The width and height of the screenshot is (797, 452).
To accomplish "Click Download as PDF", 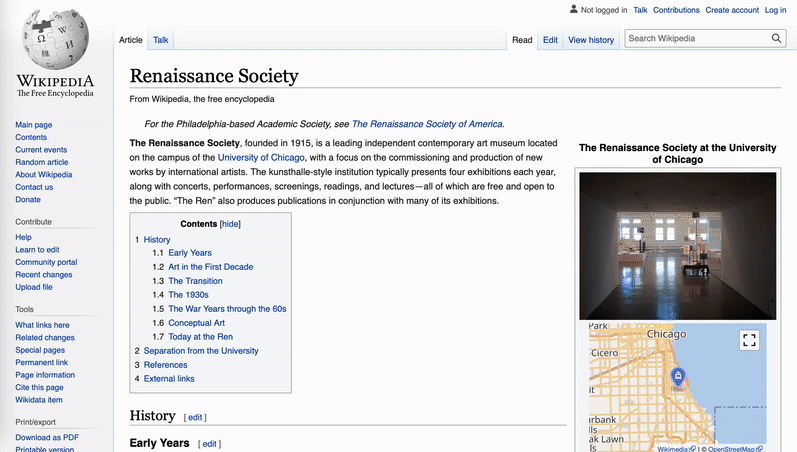I will click(47, 437).
